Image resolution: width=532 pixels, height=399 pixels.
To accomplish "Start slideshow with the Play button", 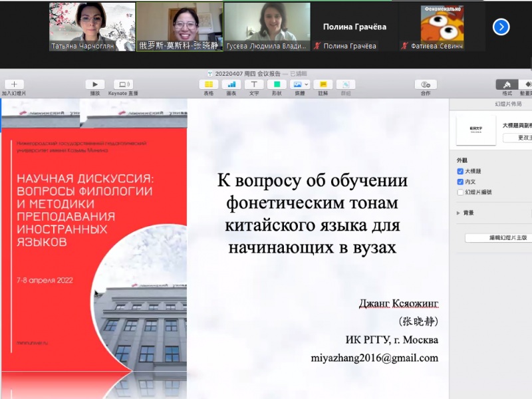I will click(95, 84).
